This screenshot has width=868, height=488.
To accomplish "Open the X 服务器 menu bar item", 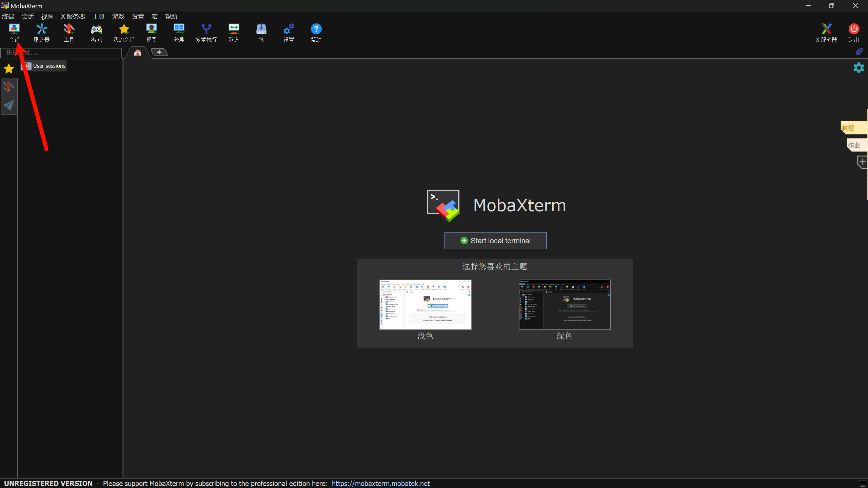I will click(73, 16).
